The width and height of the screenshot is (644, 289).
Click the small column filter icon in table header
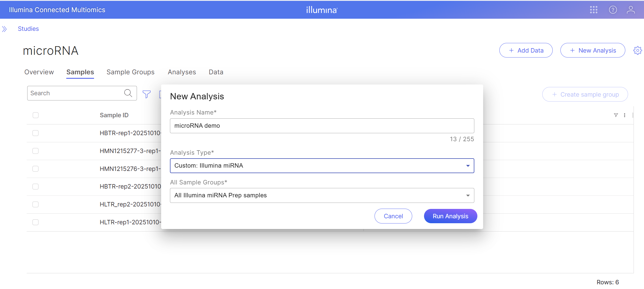tap(616, 115)
